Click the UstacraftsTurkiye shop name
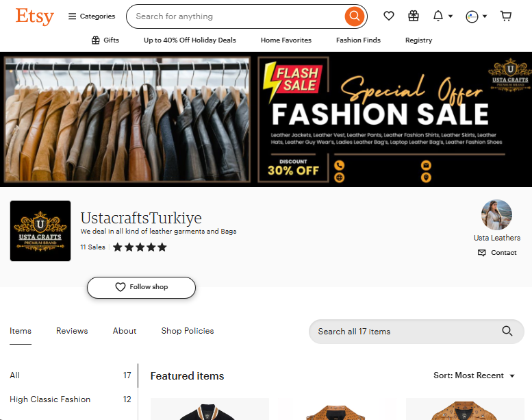This screenshot has height=420, width=532. [141, 218]
